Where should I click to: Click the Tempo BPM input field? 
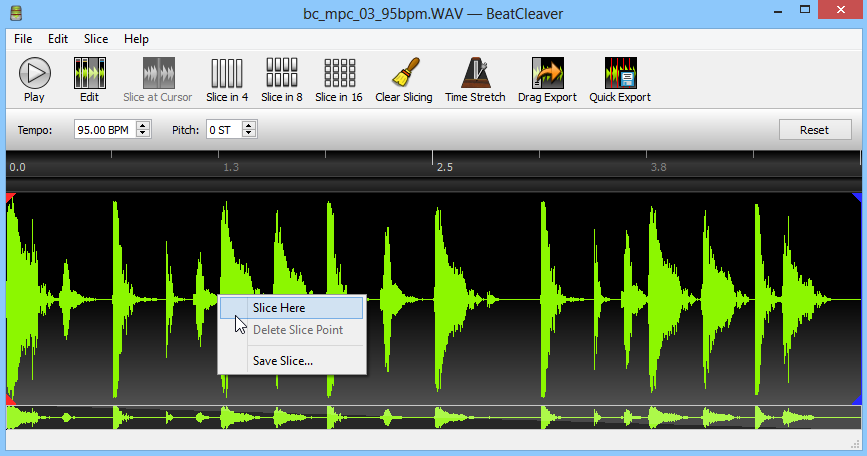[104, 130]
